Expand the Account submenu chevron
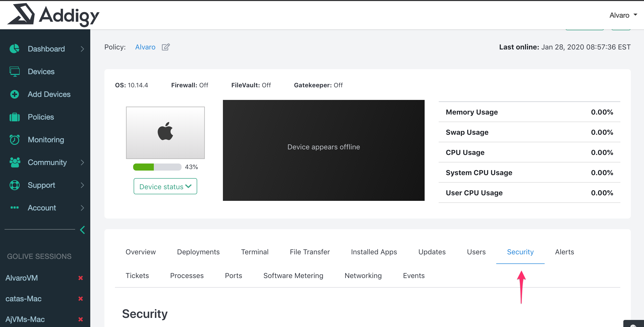The height and width of the screenshot is (327, 644). pyautogui.click(x=82, y=208)
